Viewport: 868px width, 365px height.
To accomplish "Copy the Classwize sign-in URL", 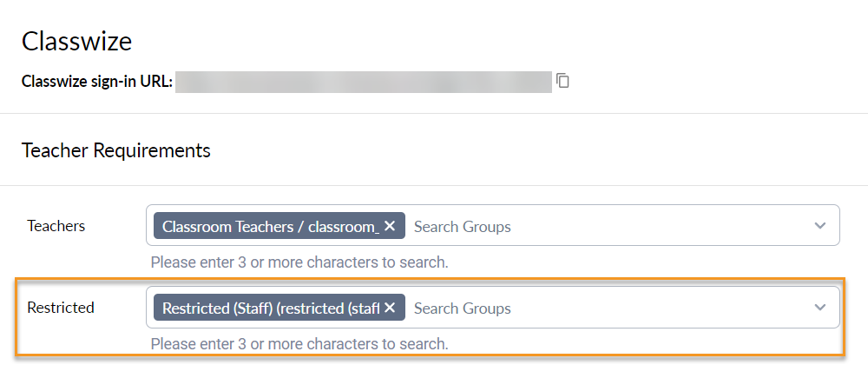I will tap(563, 81).
